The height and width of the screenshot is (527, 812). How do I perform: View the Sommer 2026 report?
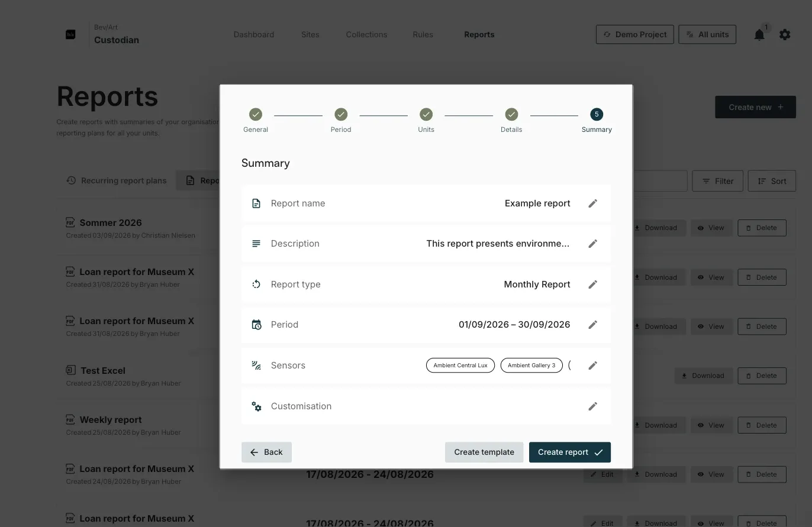(x=711, y=228)
